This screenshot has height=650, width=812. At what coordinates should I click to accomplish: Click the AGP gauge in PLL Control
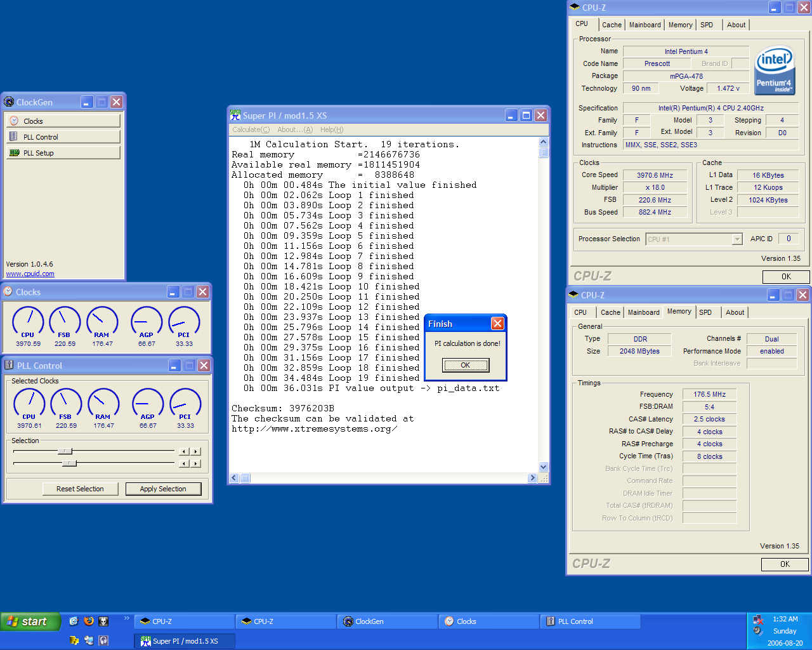coord(148,404)
